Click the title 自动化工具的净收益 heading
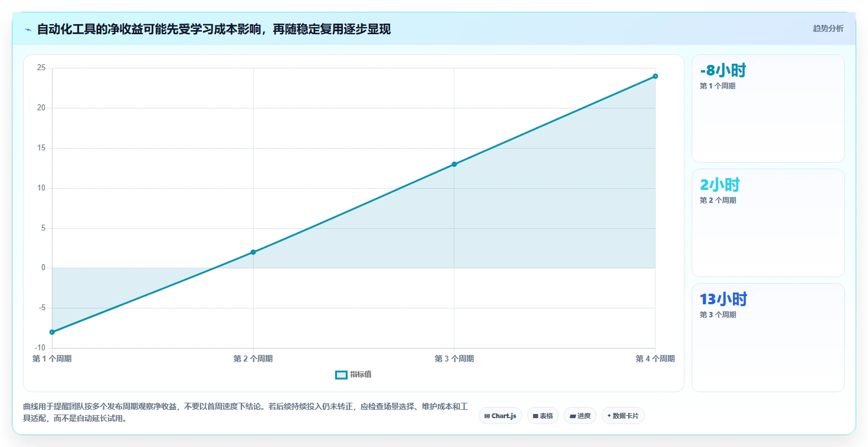The width and height of the screenshot is (868, 447). coord(214,29)
